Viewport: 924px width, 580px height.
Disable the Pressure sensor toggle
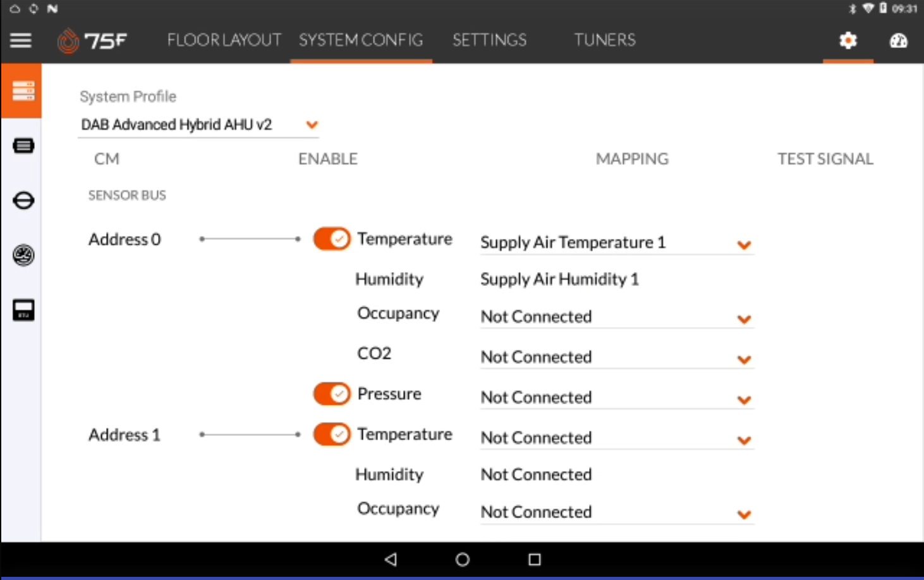point(332,394)
